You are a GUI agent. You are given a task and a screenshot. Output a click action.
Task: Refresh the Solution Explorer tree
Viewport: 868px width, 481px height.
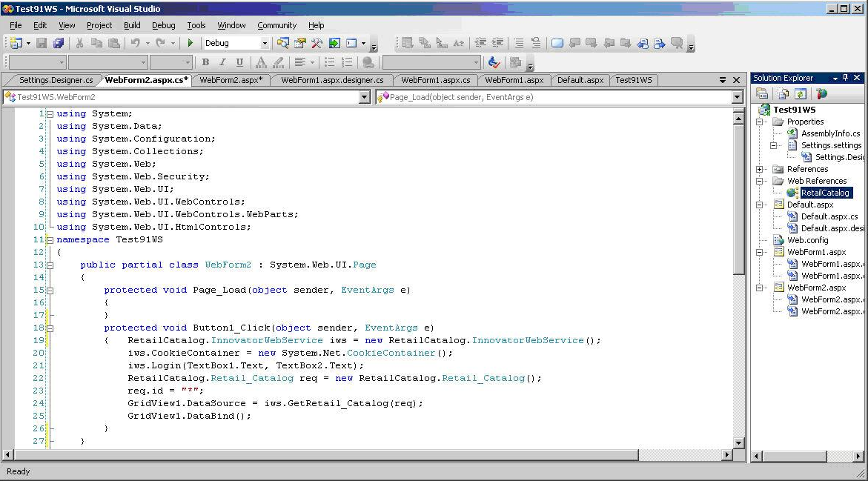[x=801, y=93]
